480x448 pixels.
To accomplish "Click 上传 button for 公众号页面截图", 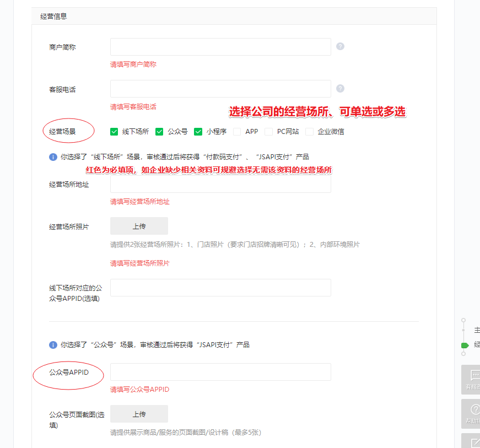I will (139, 414).
